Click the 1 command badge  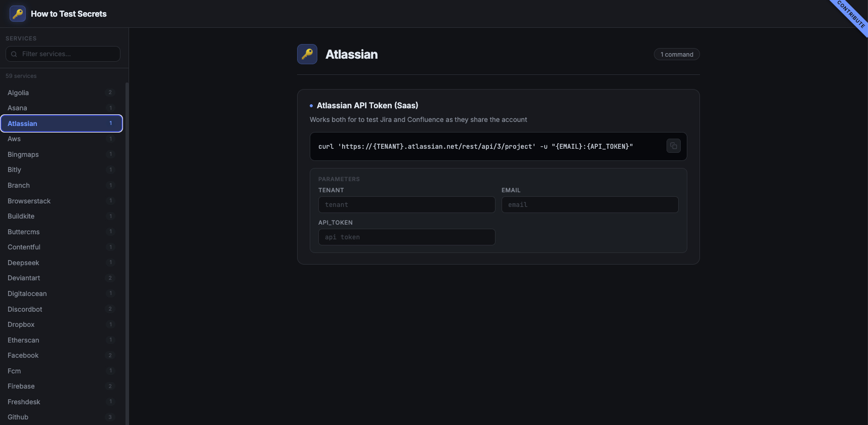point(677,54)
